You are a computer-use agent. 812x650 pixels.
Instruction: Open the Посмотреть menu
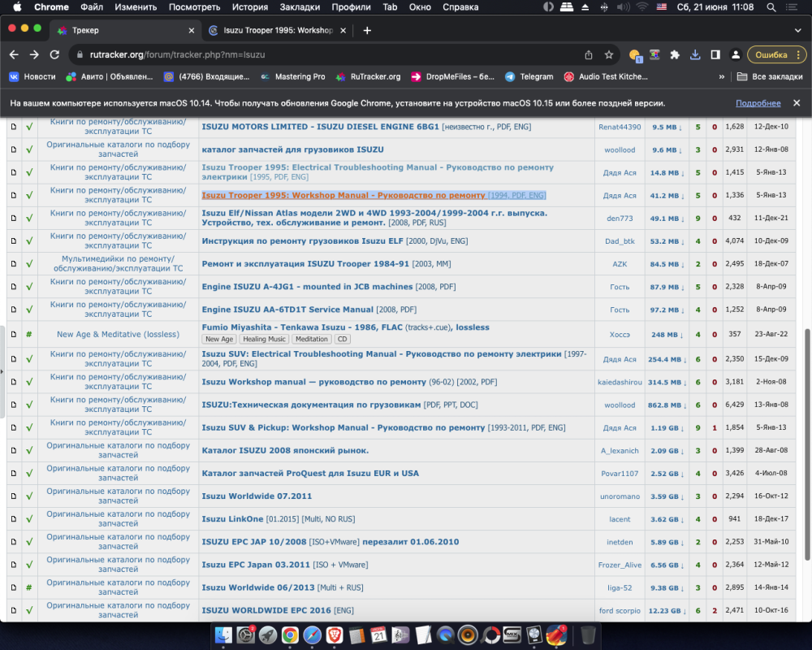194,7
